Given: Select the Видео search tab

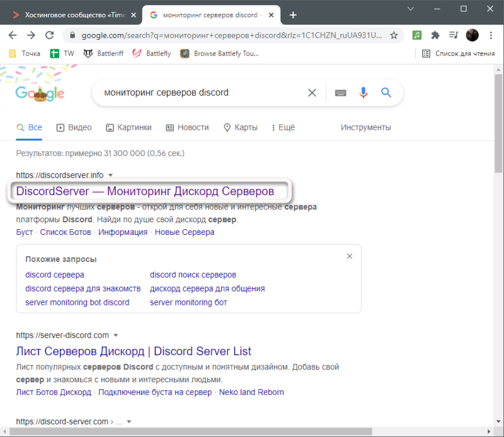Looking at the screenshot, I should coord(74,128).
